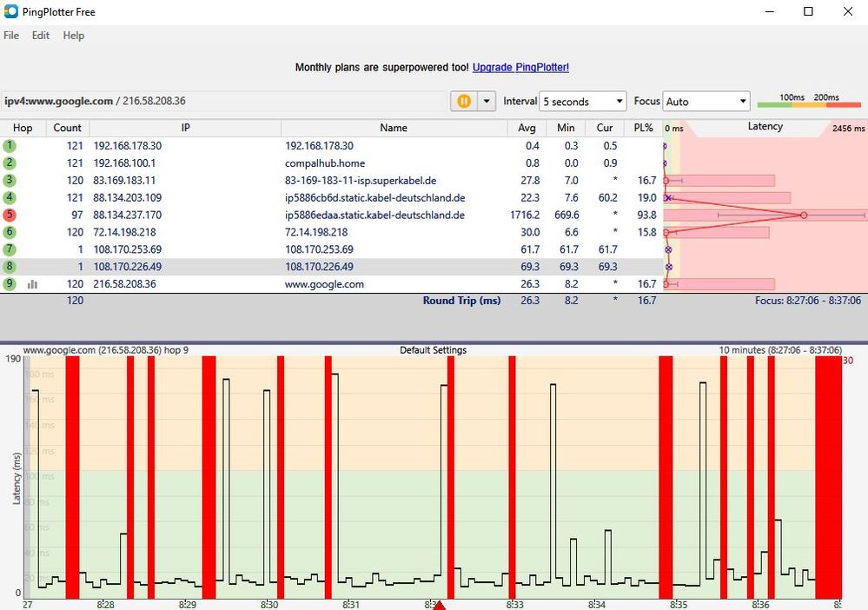The width and height of the screenshot is (868, 610).
Task: Click the outlier circle on hop 5's latency line
Action: tap(804, 215)
